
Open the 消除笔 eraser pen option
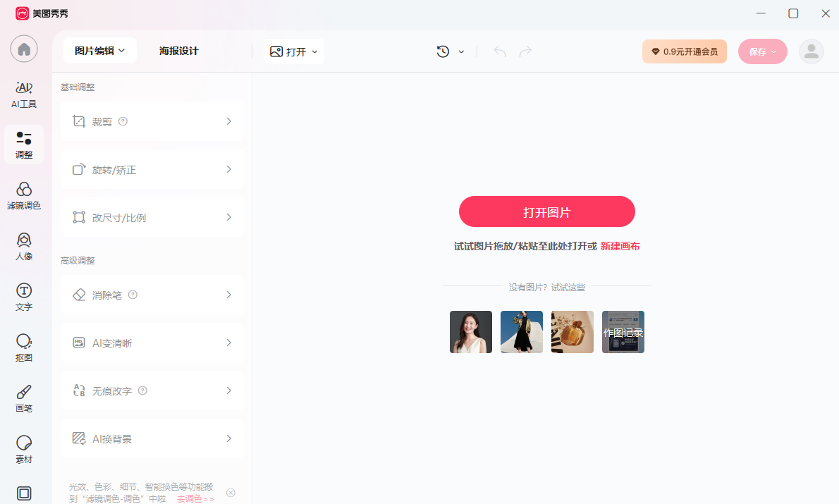(152, 295)
